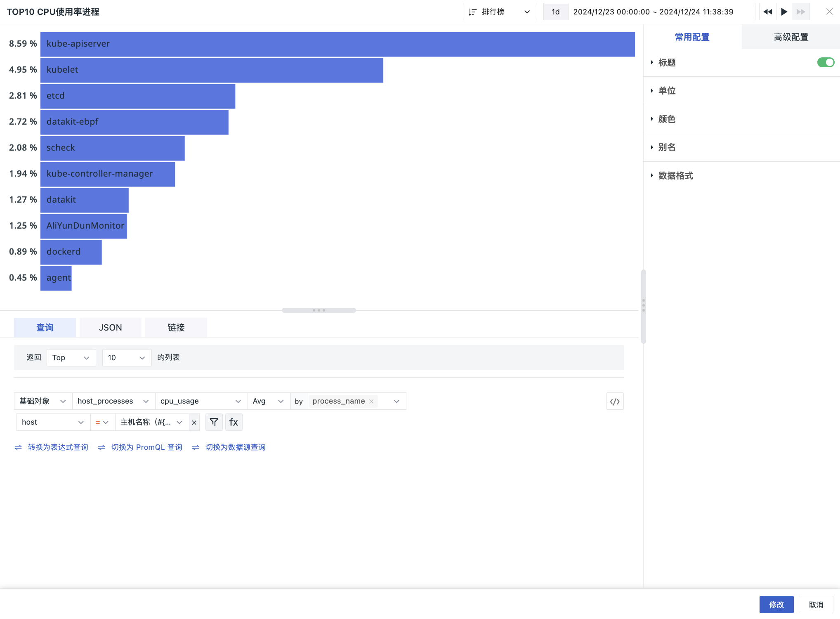Image resolution: width=840 pixels, height=619 pixels.
Task: Switch to the 常用配置 tab
Action: (x=692, y=37)
